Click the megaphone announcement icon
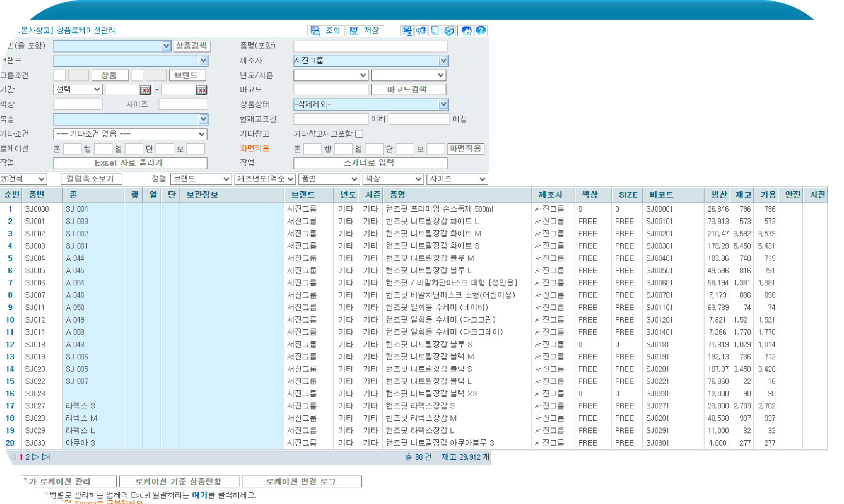844x504 pixels. [x=421, y=30]
